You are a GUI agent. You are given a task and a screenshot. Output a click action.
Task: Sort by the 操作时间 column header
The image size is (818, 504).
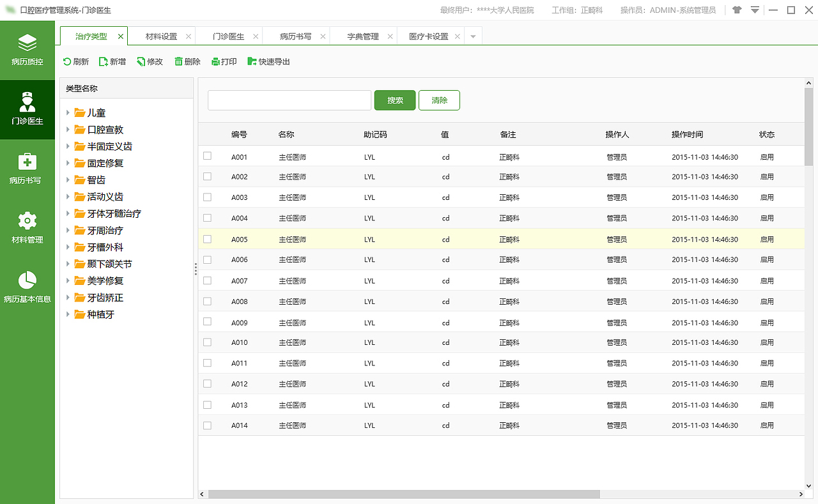coord(687,135)
